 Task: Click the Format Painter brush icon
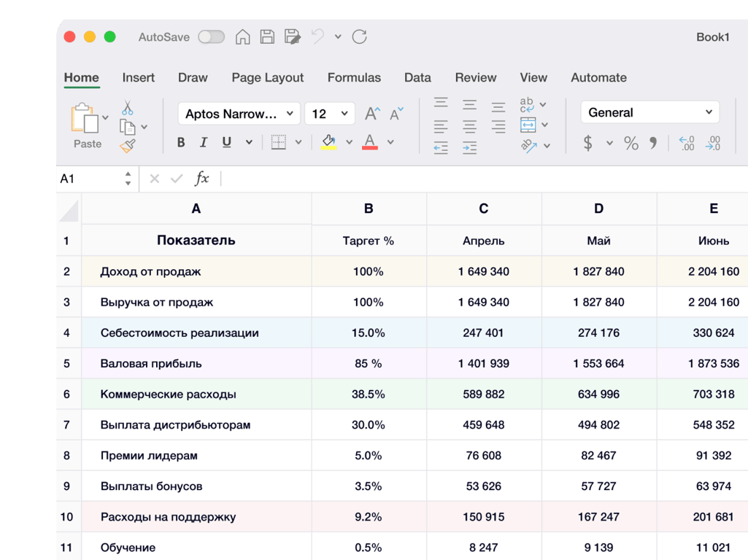128,147
